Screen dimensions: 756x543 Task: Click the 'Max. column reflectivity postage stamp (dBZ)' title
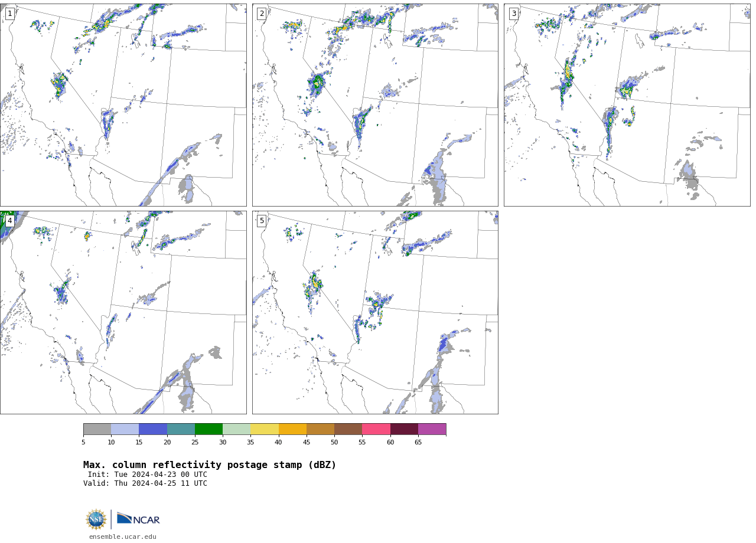point(210,465)
